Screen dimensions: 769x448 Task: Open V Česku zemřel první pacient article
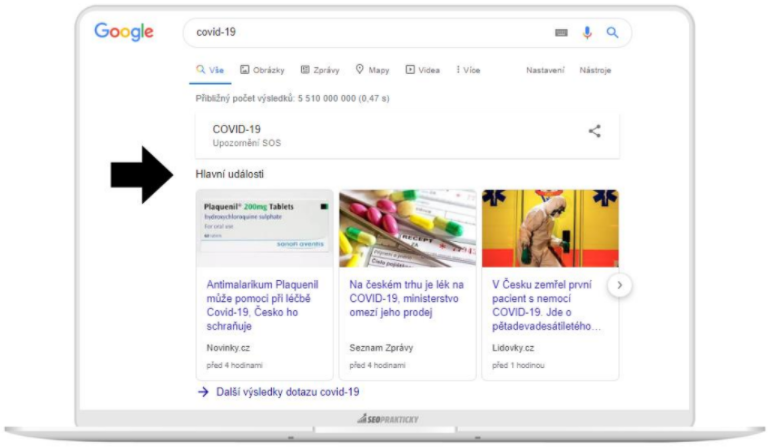546,305
